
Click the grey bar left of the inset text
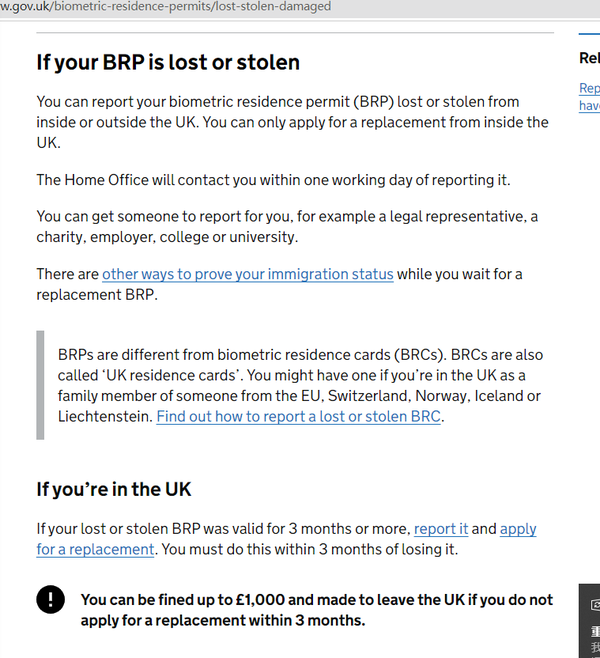click(x=41, y=385)
